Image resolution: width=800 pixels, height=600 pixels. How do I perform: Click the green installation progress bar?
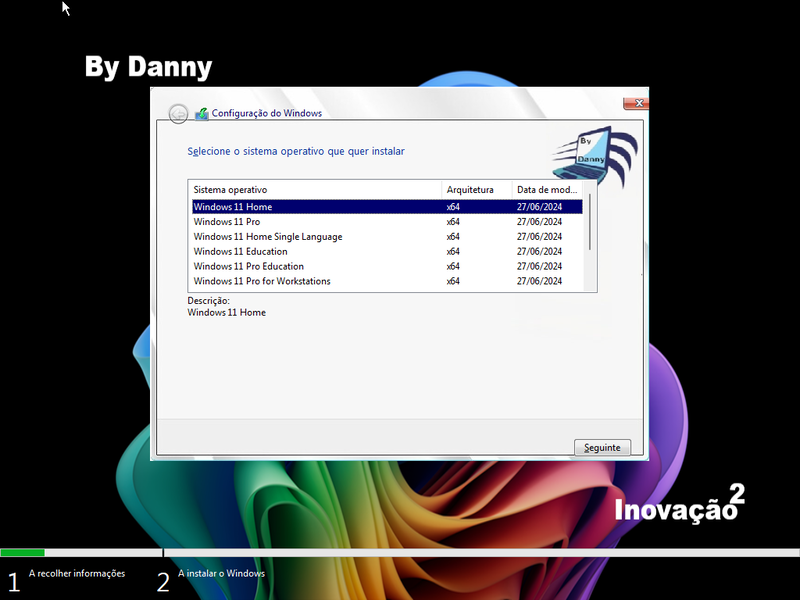22,553
